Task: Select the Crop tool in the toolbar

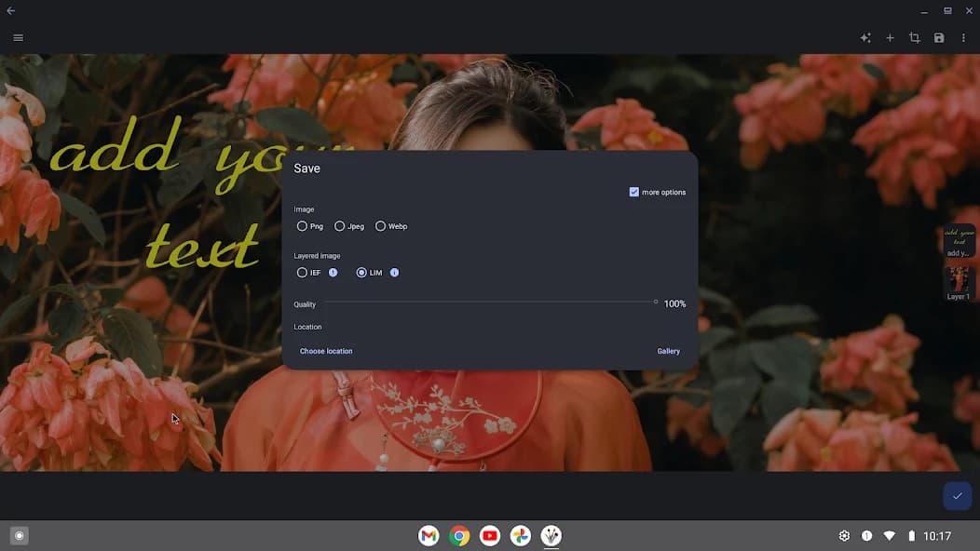Action: click(914, 37)
